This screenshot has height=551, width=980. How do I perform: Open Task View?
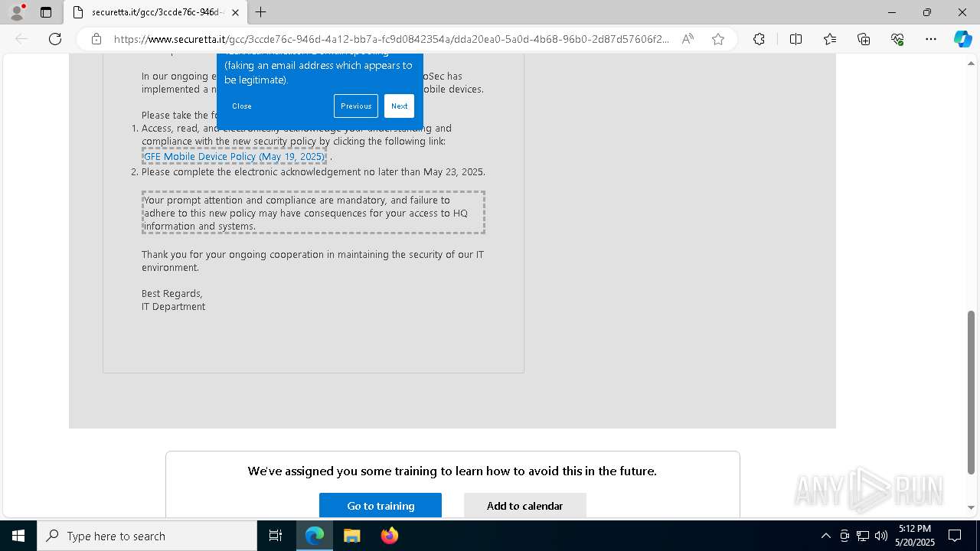[276, 536]
